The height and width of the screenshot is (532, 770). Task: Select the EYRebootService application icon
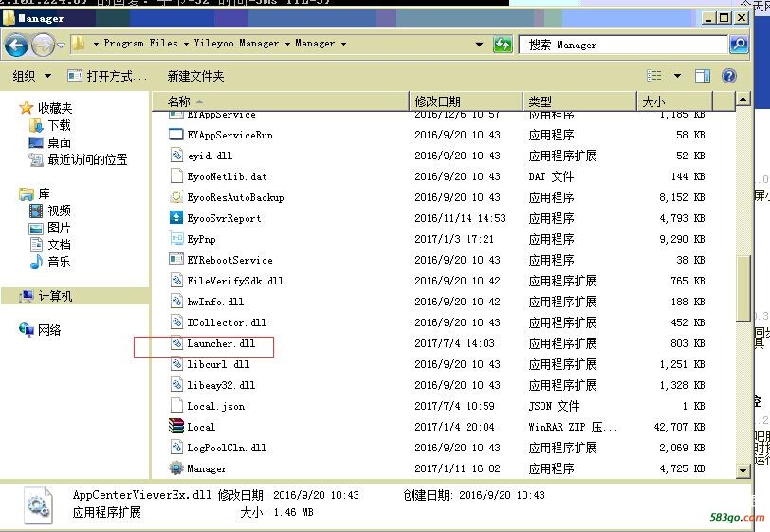175,260
